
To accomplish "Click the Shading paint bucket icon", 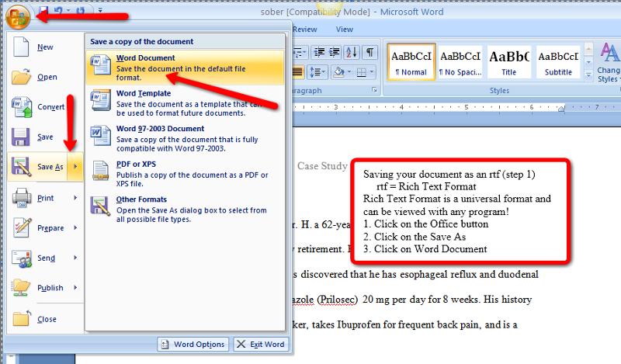I will click(339, 72).
